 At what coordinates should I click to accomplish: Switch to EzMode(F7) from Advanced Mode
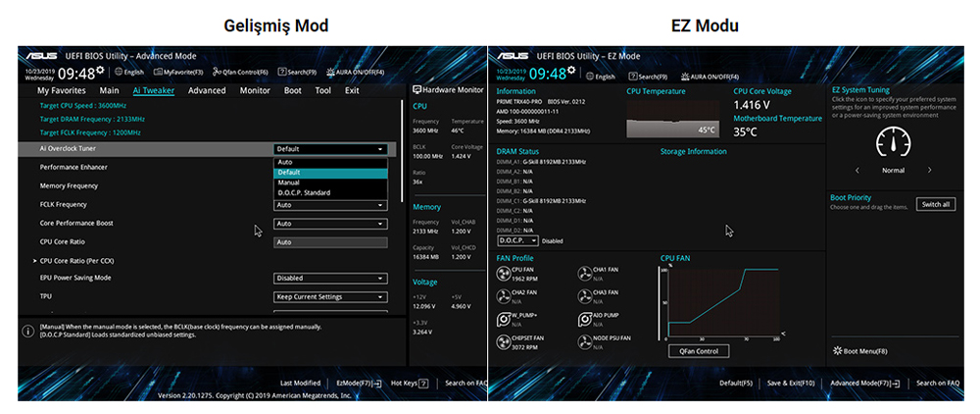[x=359, y=383]
